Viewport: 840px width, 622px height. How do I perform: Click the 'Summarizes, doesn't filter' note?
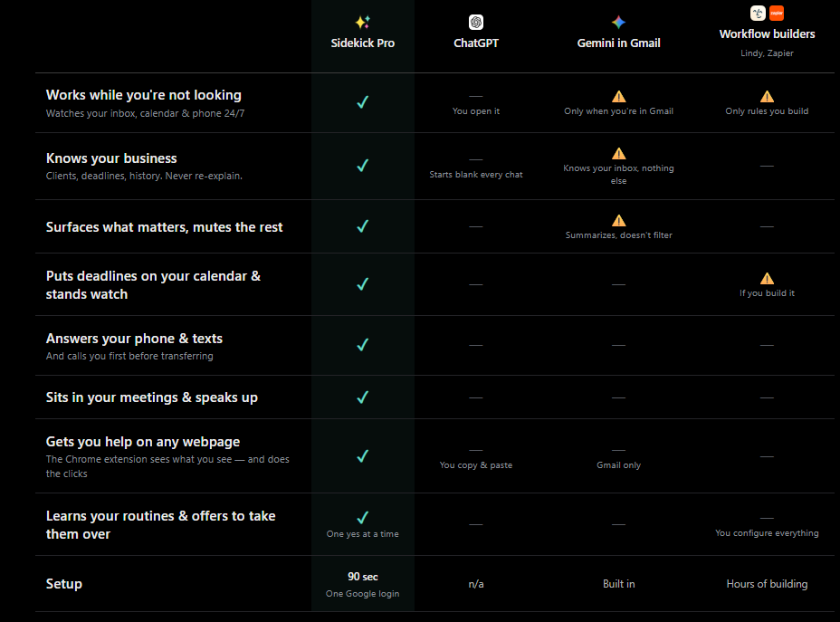click(x=619, y=234)
